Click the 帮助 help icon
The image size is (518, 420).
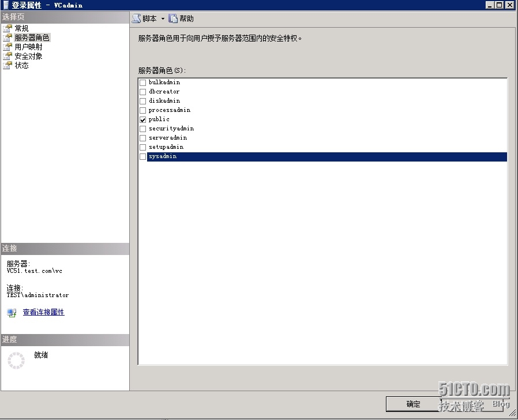[x=173, y=18]
